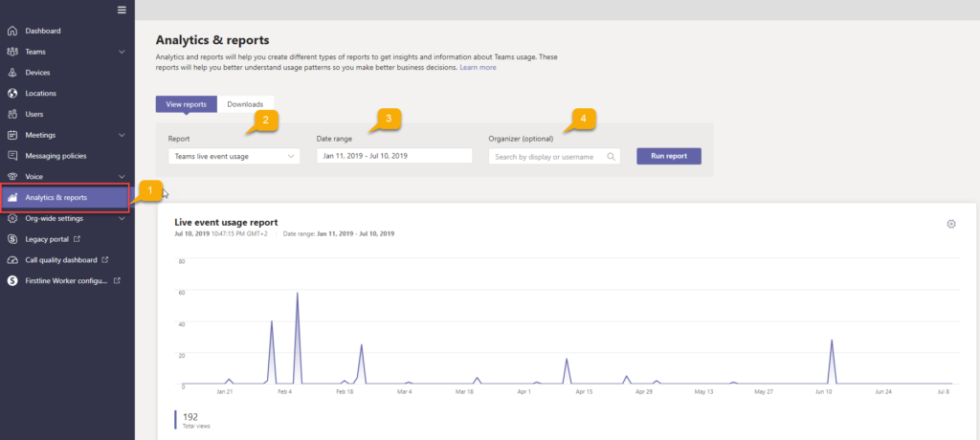This screenshot has width=980, height=440.
Task: Click the Legacy portal Skype icon
Action: pos(11,239)
